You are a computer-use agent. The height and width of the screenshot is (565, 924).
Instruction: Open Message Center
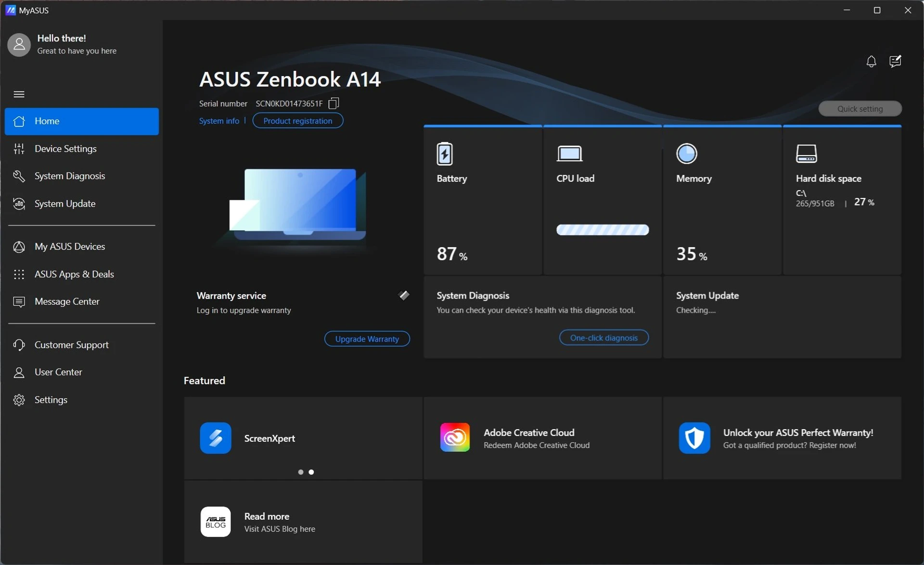pyautogui.click(x=82, y=302)
